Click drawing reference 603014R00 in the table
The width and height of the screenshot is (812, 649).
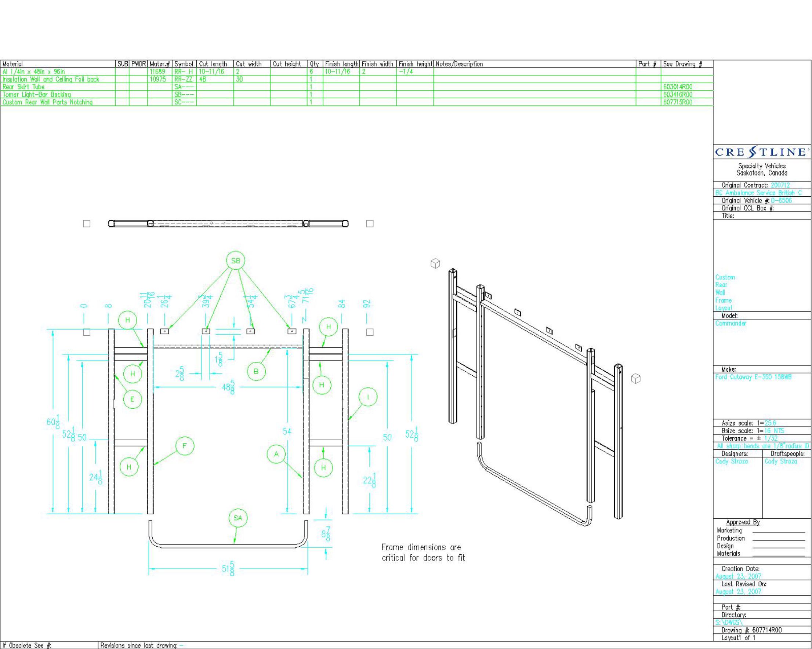coord(678,87)
